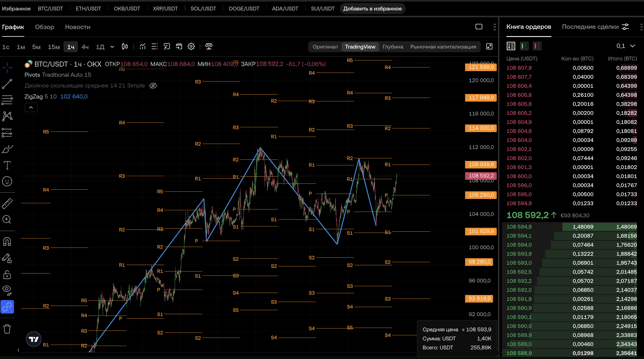
Task: Open the forecasting and measurement tools
Action: click(7, 132)
